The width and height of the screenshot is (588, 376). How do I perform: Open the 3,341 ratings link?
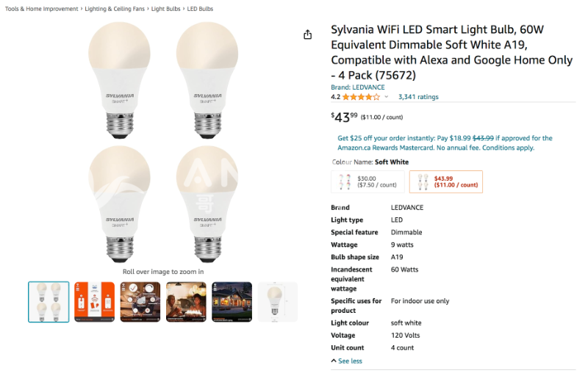pos(417,97)
